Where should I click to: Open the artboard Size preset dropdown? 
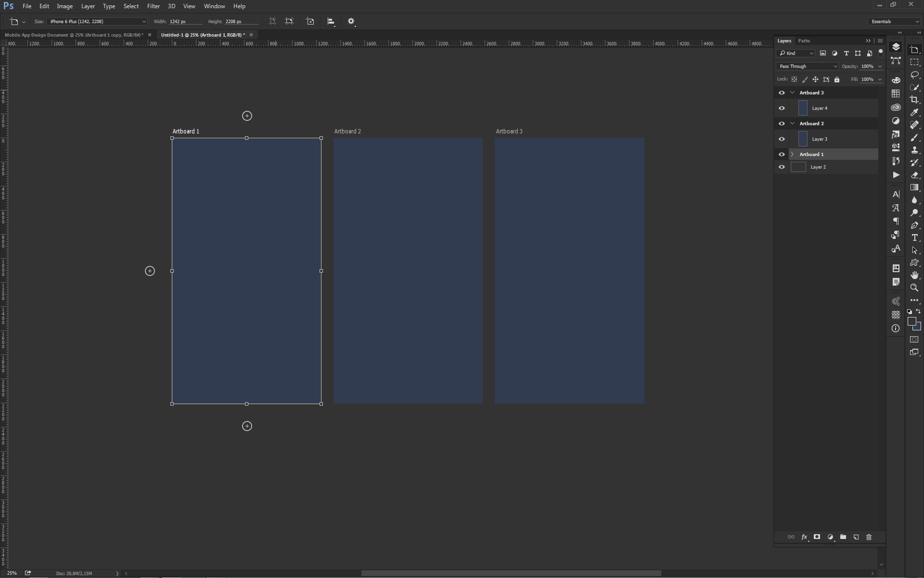[x=97, y=22]
